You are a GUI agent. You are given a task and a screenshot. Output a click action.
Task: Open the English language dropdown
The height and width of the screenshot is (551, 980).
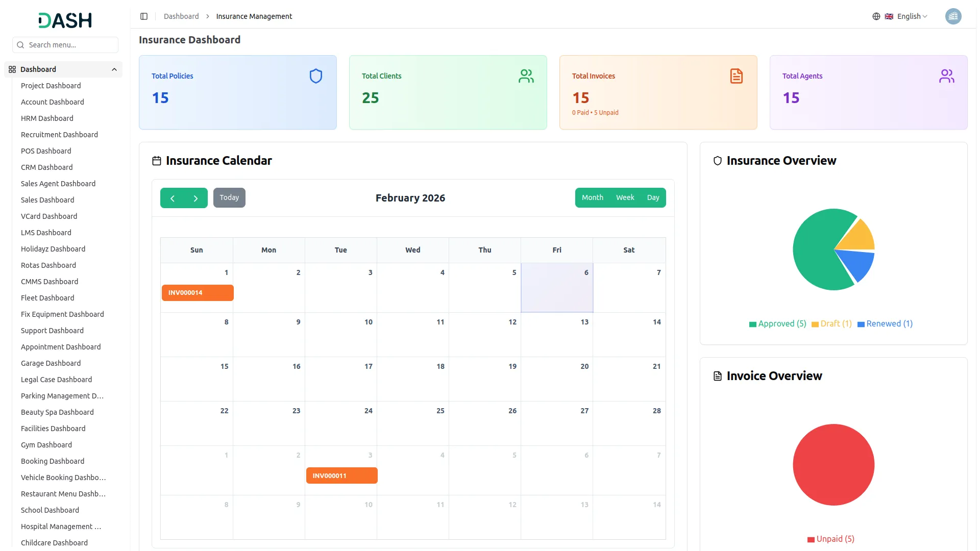910,16
